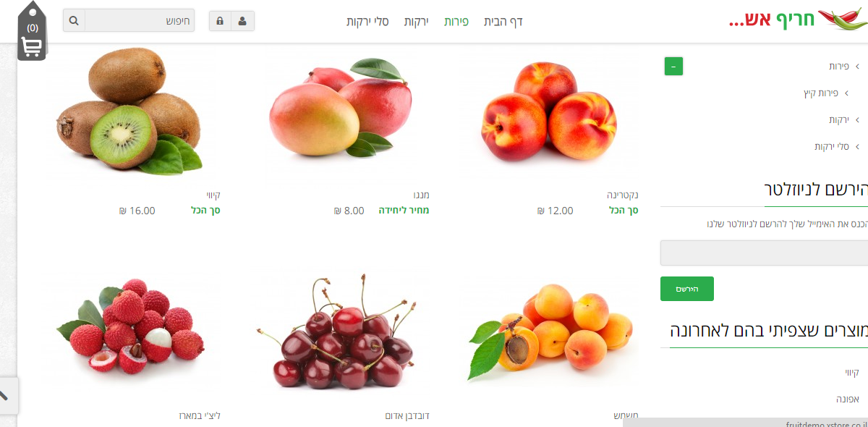Click the search magnifier icon

(x=74, y=20)
